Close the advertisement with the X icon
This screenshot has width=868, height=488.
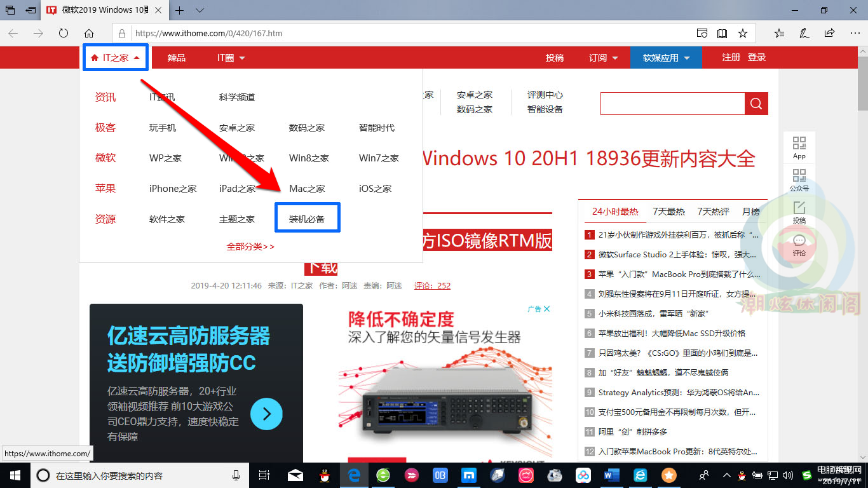[546, 309]
